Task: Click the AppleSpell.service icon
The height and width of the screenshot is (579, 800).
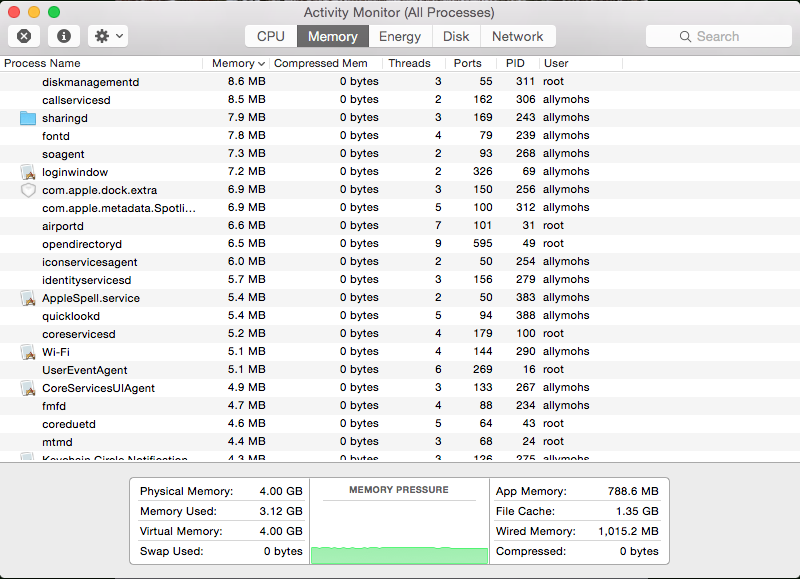Action: coord(28,298)
